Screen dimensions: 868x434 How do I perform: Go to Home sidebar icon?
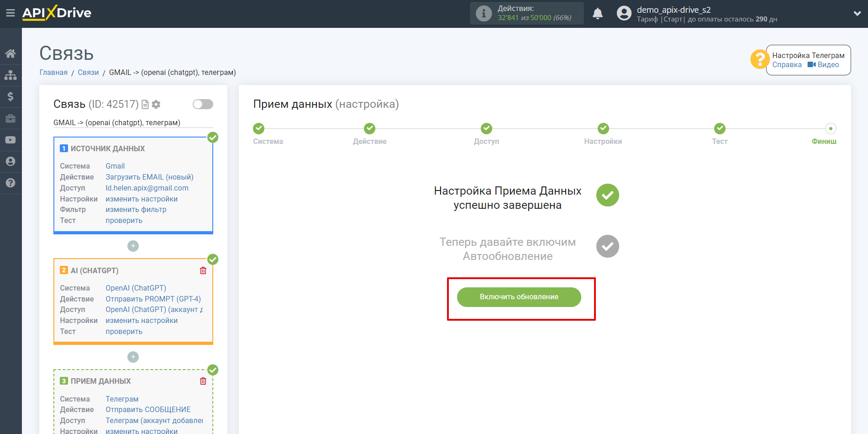(11, 53)
